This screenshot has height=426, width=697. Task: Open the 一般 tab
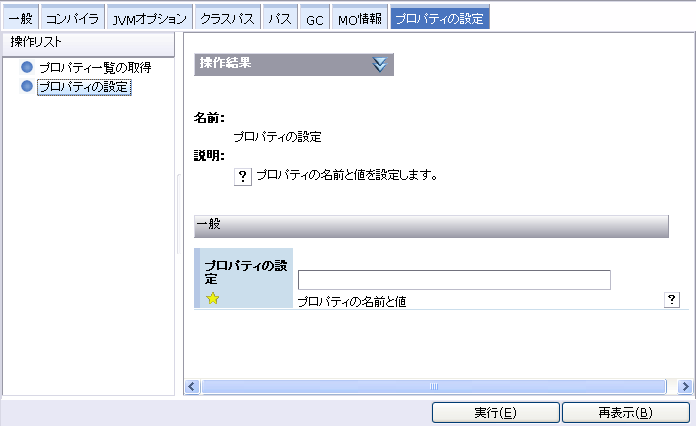[x=20, y=19]
